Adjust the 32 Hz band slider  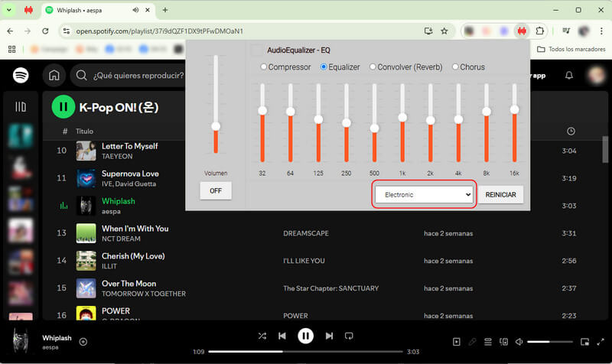(262, 111)
